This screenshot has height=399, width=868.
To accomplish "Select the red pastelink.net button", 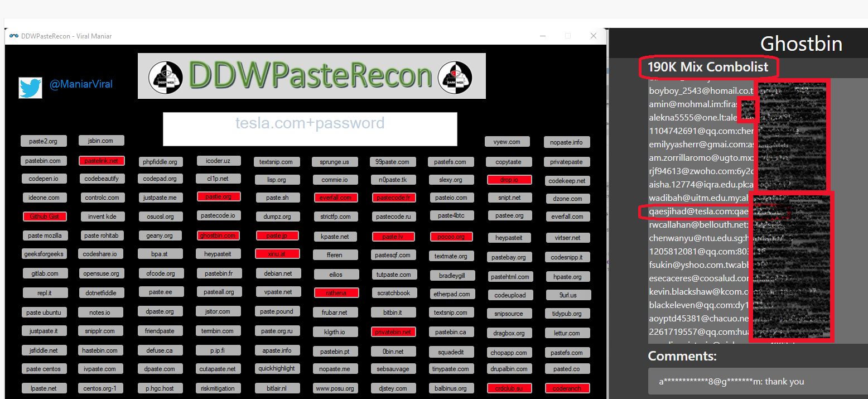I will [102, 161].
